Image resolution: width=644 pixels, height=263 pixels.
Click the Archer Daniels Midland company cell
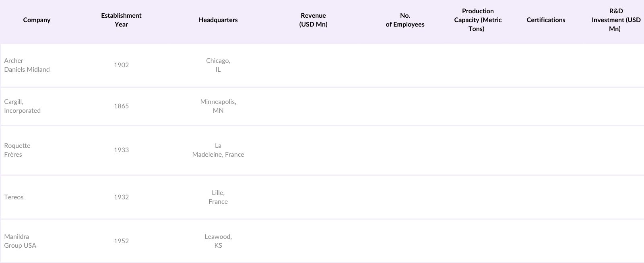pos(27,65)
